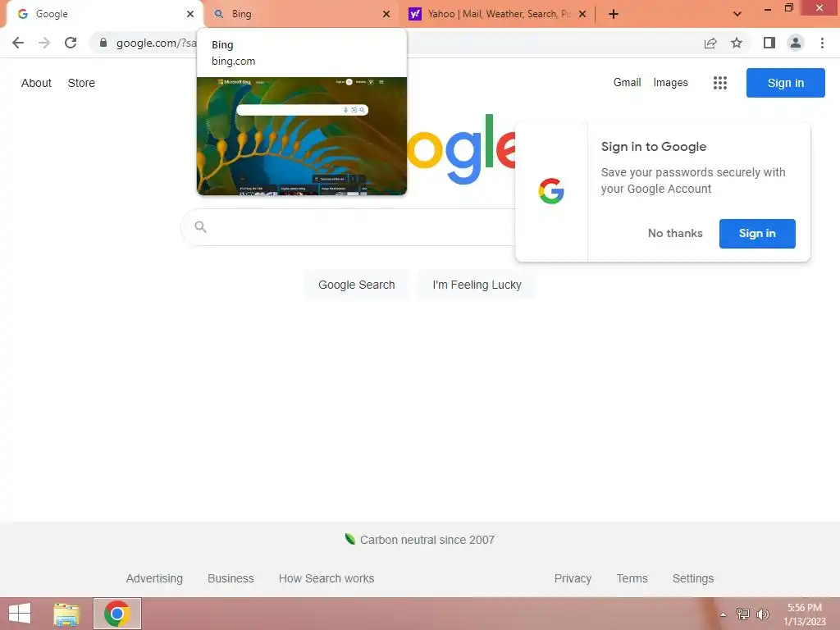Click the Bing tab preview thumbnail
This screenshot has height=630, width=840.
coord(302,136)
